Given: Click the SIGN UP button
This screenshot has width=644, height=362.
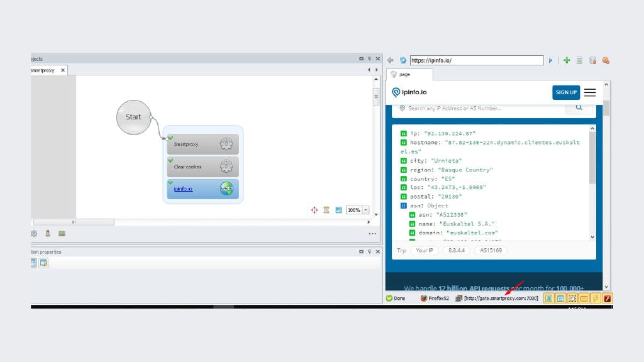Looking at the screenshot, I should point(566,92).
